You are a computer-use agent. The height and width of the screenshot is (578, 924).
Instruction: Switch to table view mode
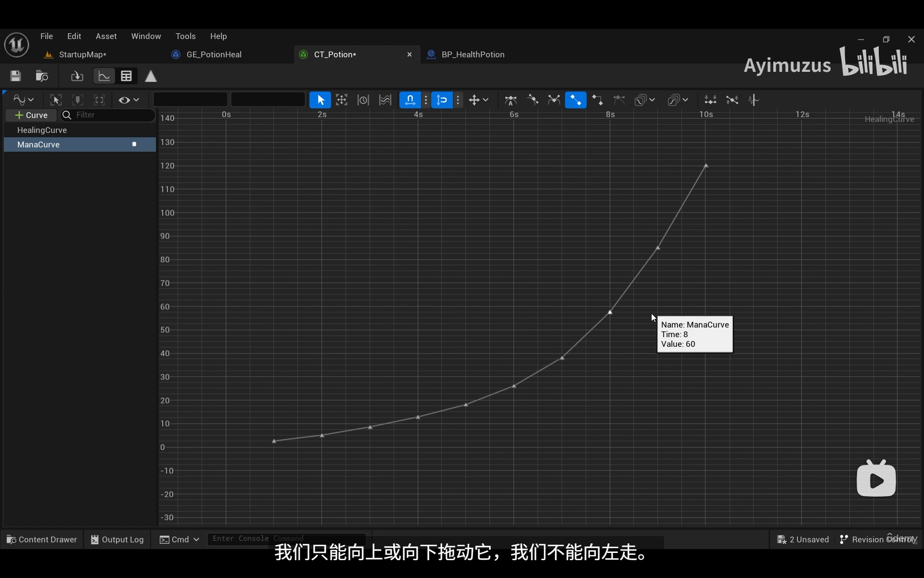tap(127, 76)
